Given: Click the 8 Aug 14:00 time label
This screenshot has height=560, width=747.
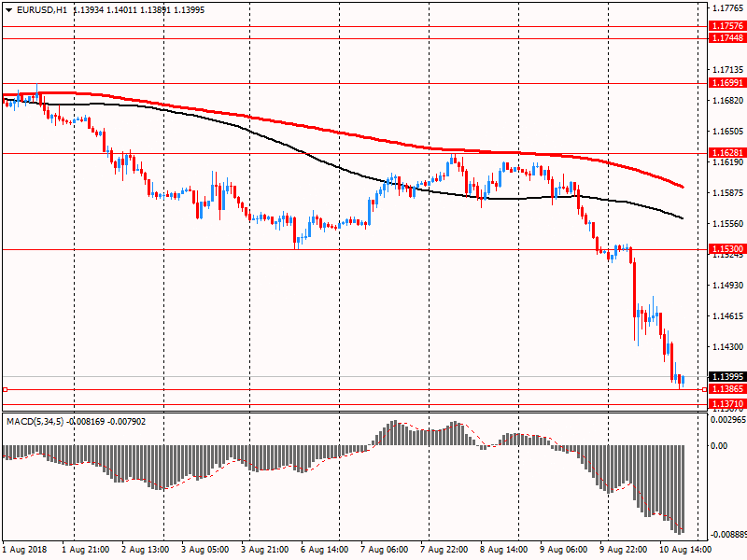Looking at the screenshot, I should (x=503, y=550).
